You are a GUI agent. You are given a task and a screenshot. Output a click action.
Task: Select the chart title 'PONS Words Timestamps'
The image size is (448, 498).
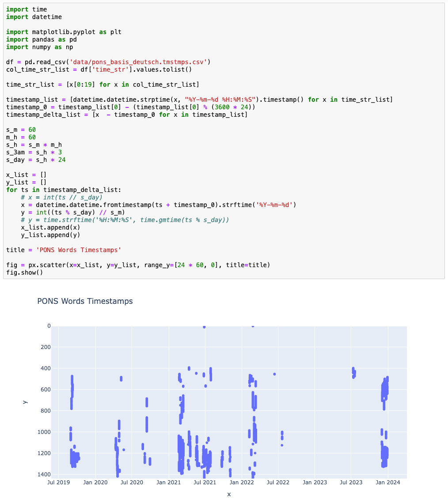(85, 301)
